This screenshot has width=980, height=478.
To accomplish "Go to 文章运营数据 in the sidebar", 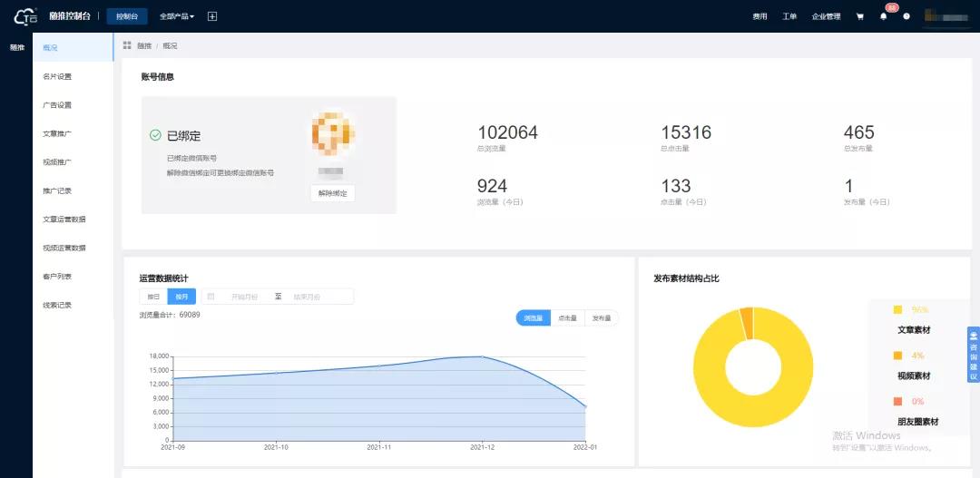I will coord(64,219).
